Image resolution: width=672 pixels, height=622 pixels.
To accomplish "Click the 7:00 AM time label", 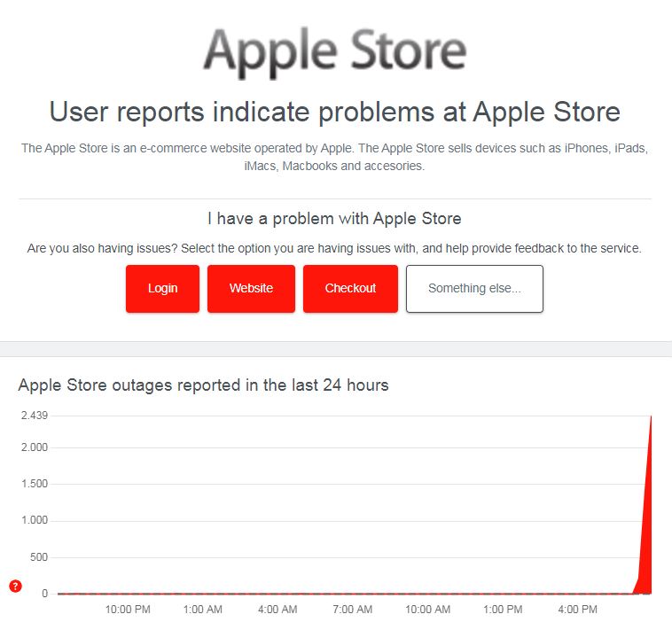I will tap(353, 610).
